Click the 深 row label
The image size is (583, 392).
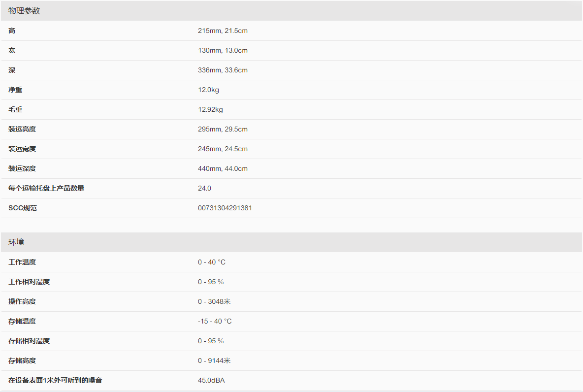tap(12, 70)
